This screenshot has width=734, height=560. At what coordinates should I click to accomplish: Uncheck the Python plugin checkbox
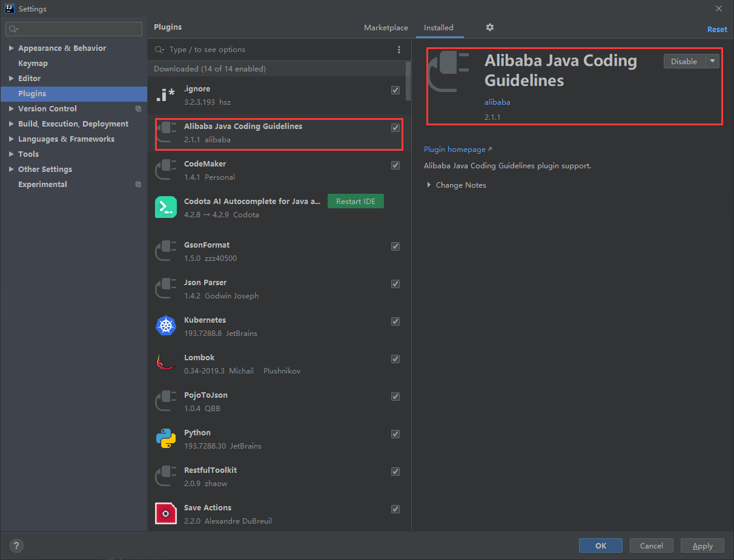[395, 434]
